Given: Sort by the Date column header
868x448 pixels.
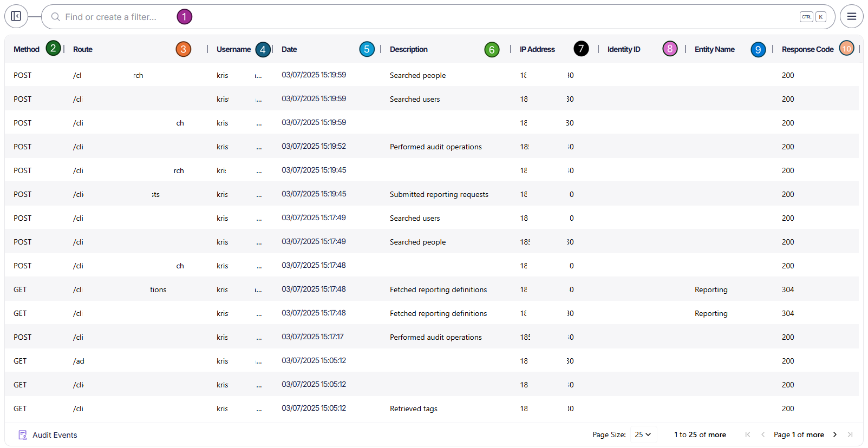Looking at the screenshot, I should point(289,49).
